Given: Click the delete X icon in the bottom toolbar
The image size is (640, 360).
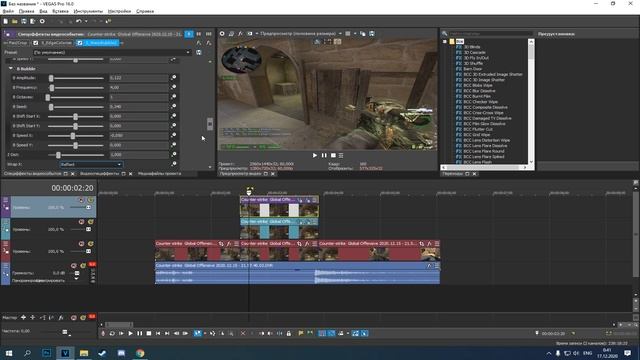Looking at the screenshot, I should (x=243, y=333).
